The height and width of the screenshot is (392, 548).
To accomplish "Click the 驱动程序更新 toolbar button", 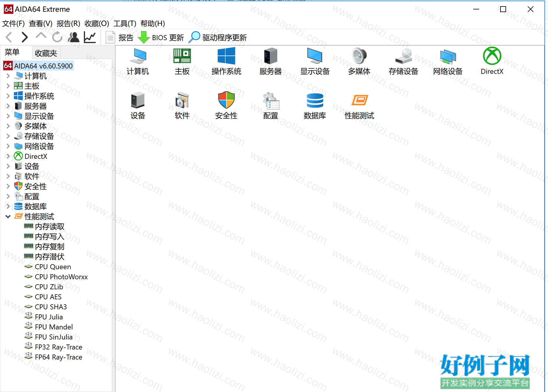I will [218, 37].
